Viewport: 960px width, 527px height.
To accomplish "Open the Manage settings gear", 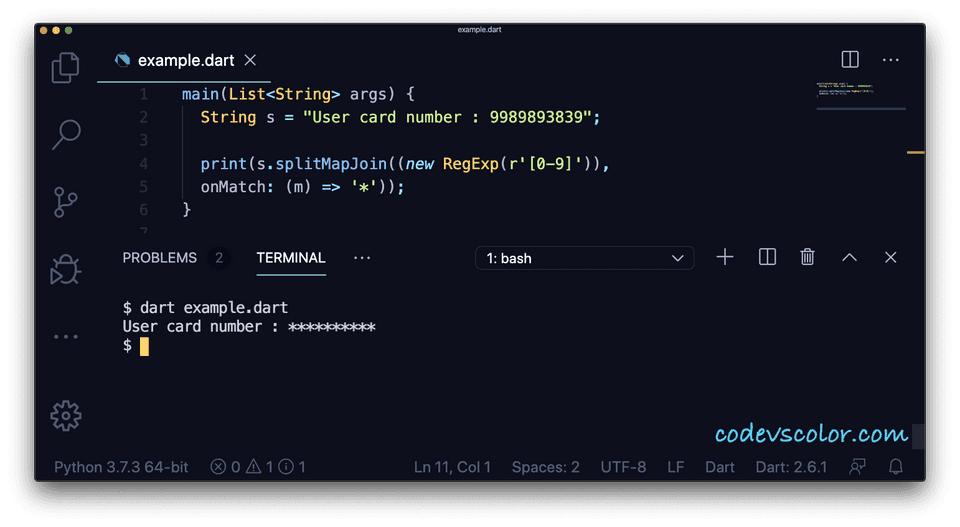I will (66, 415).
